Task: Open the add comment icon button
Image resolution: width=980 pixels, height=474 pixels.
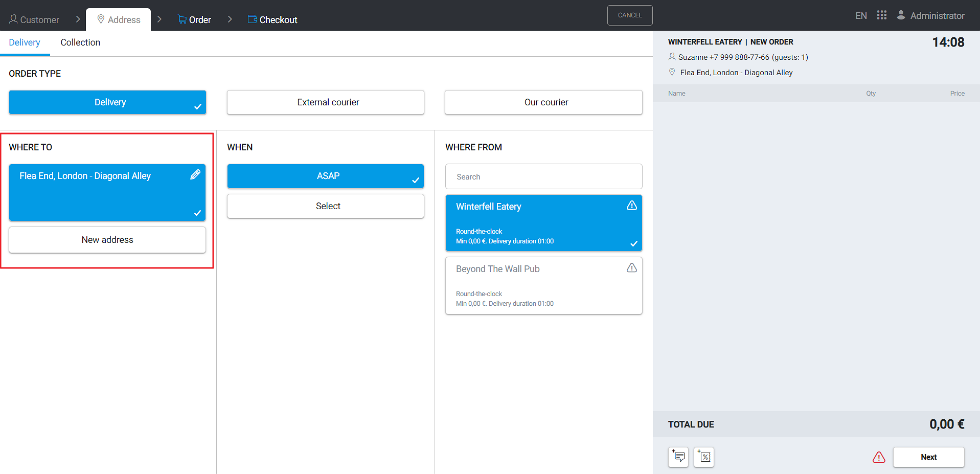Action: [678, 457]
